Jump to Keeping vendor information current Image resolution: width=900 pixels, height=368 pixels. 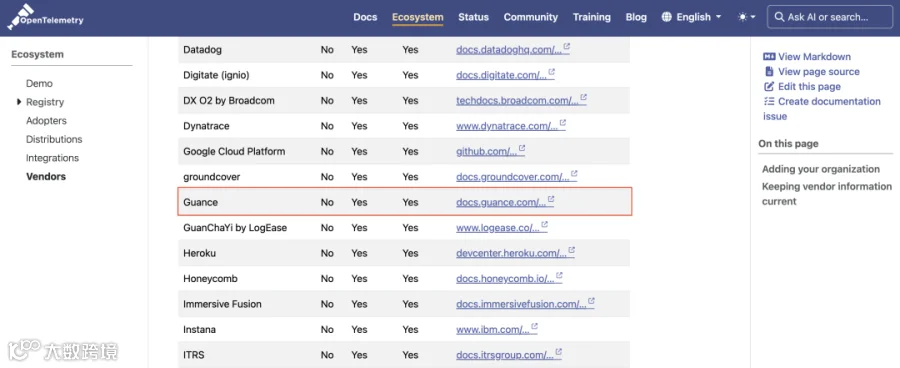(827, 193)
